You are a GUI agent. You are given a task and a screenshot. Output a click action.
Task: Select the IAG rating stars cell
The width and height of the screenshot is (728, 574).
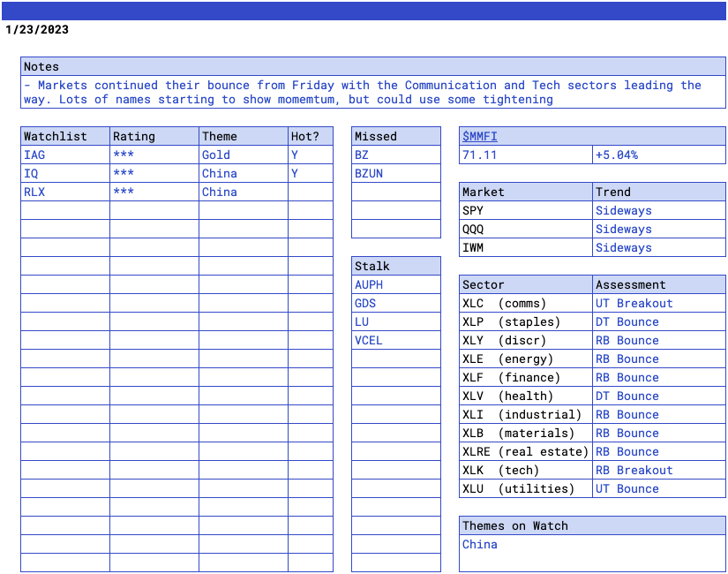pos(154,155)
